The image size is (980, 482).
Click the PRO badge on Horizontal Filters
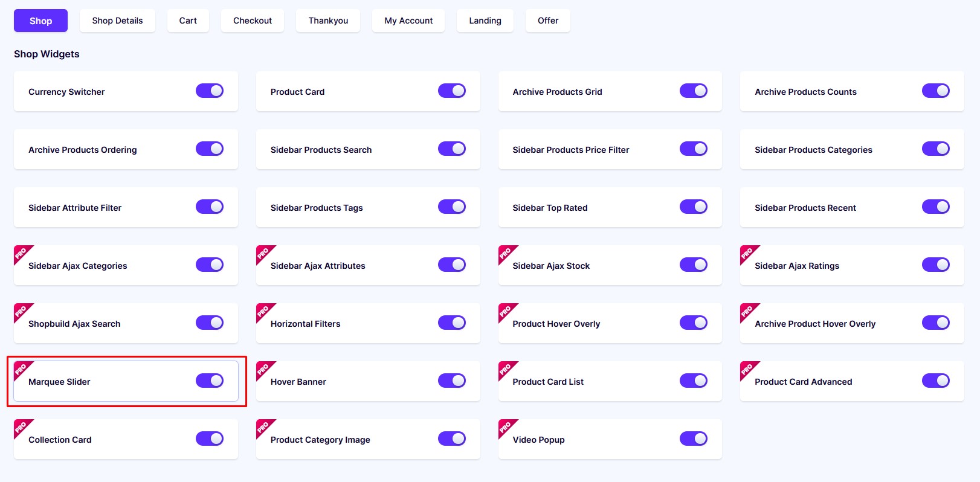263,311
